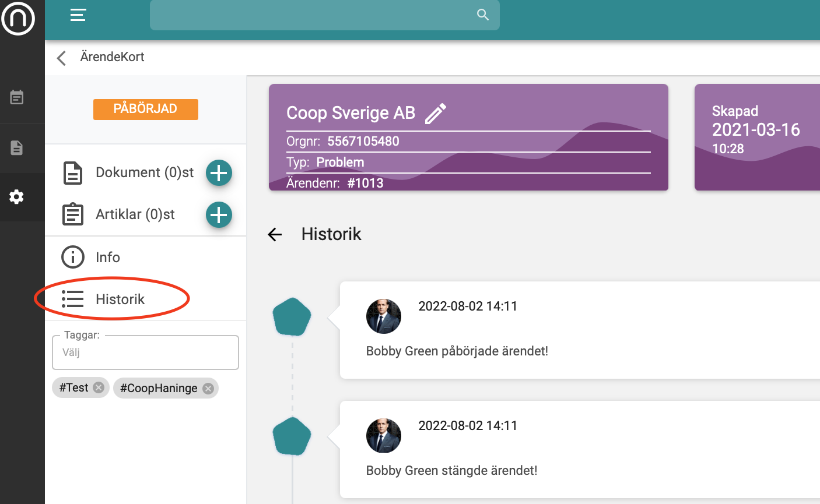
Task: Click the Artiklar clipboard icon
Action: pos(73,214)
